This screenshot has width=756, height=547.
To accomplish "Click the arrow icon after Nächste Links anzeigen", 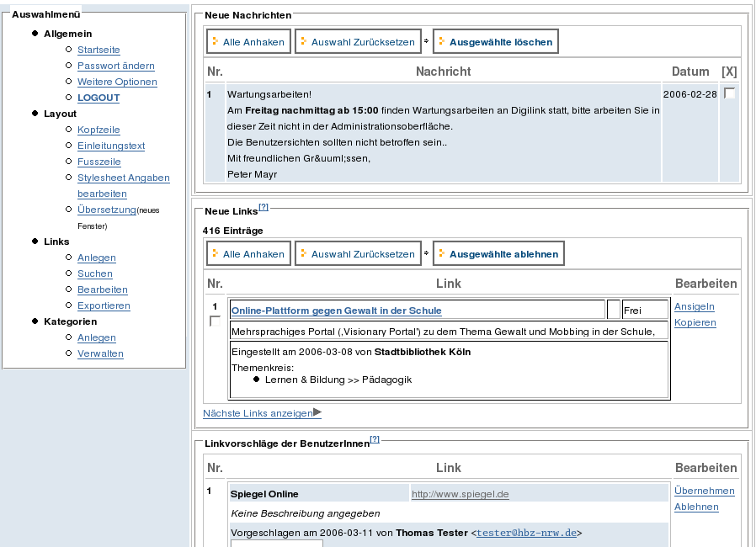I will (x=317, y=413).
